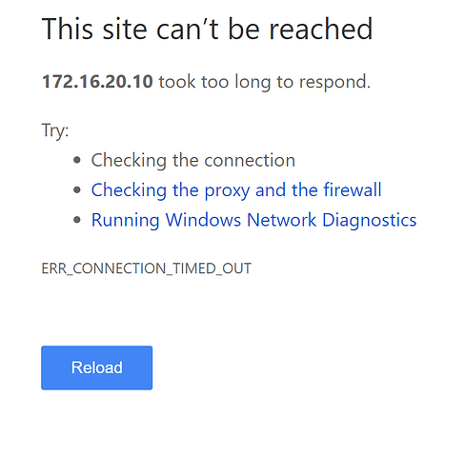Click the word 'connection' in the first suggestion
Image resolution: width=465 pixels, height=476 pixels.
pyautogui.click(x=250, y=161)
